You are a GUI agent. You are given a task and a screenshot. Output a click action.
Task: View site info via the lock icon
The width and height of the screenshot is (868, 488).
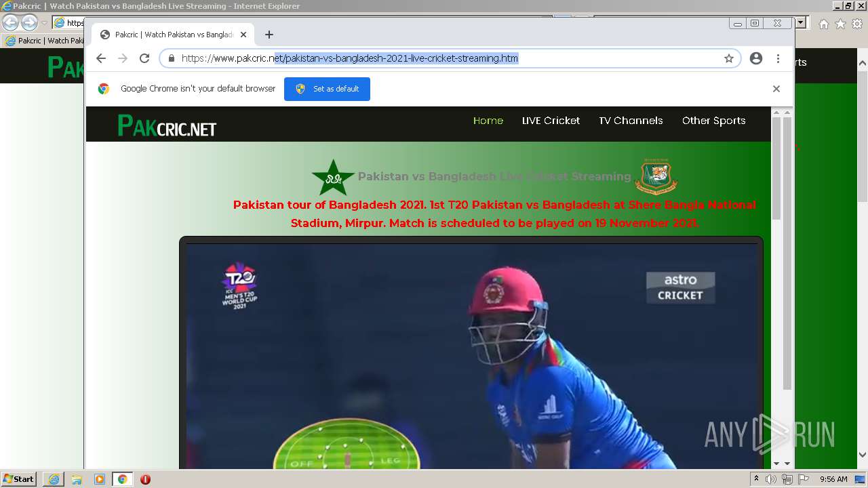point(171,58)
